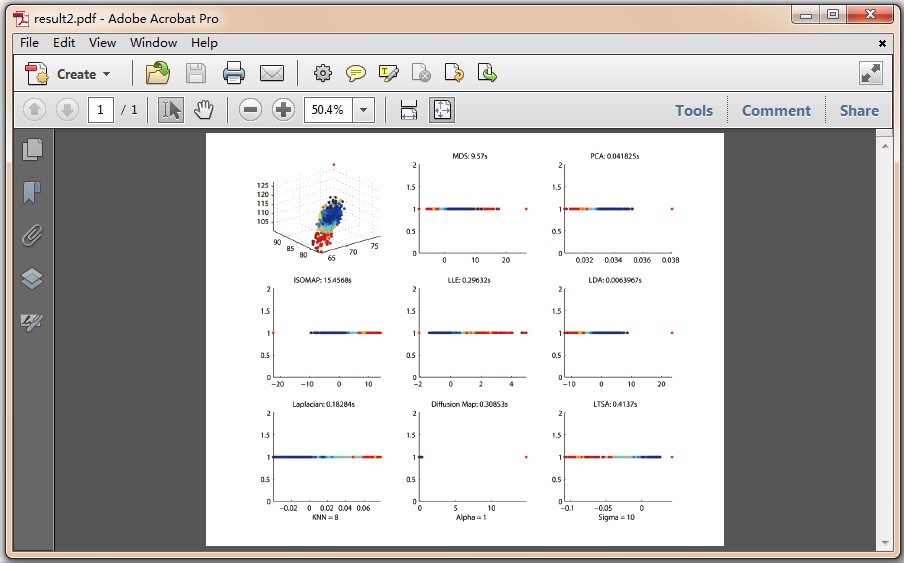Screen dimensions: 904x563
Task: Open the Bookmarks panel
Action: (x=33, y=192)
